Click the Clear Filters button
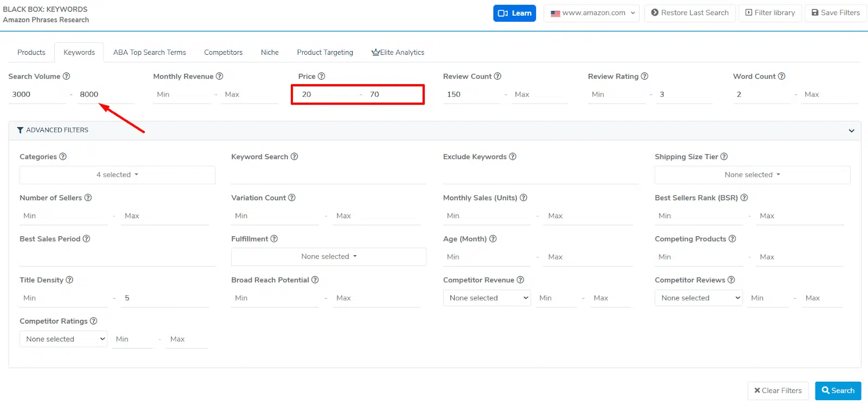Screen dimensions: 868x411 pyautogui.click(x=778, y=391)
